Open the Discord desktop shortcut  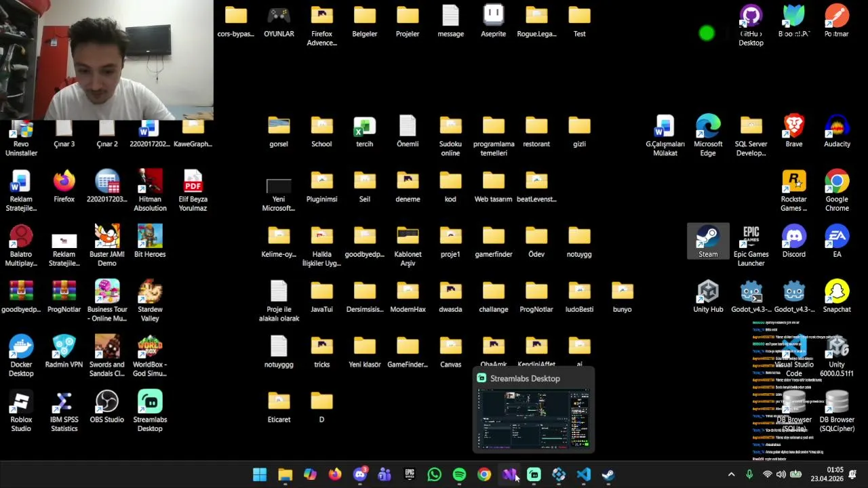tap(794, 241)
